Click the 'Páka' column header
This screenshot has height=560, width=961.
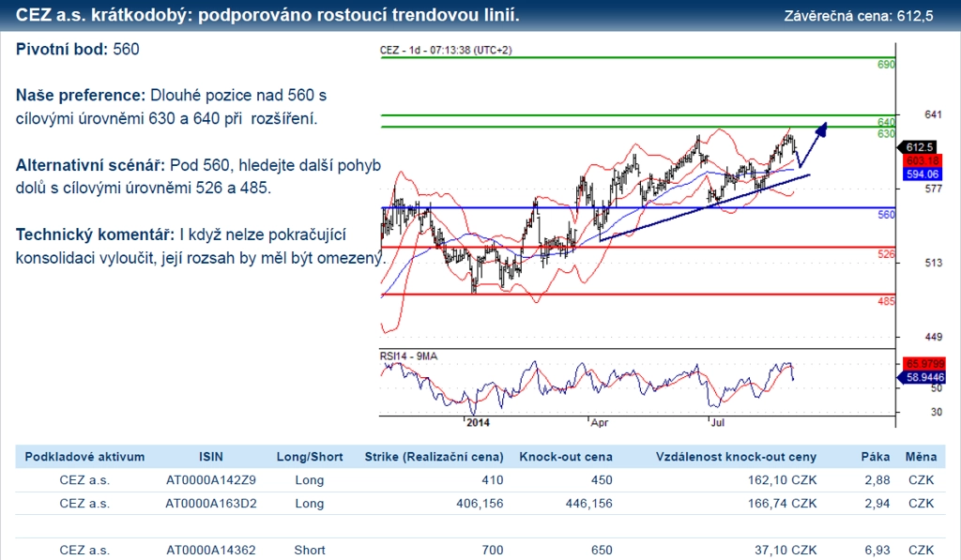click(x=876, y=457)
